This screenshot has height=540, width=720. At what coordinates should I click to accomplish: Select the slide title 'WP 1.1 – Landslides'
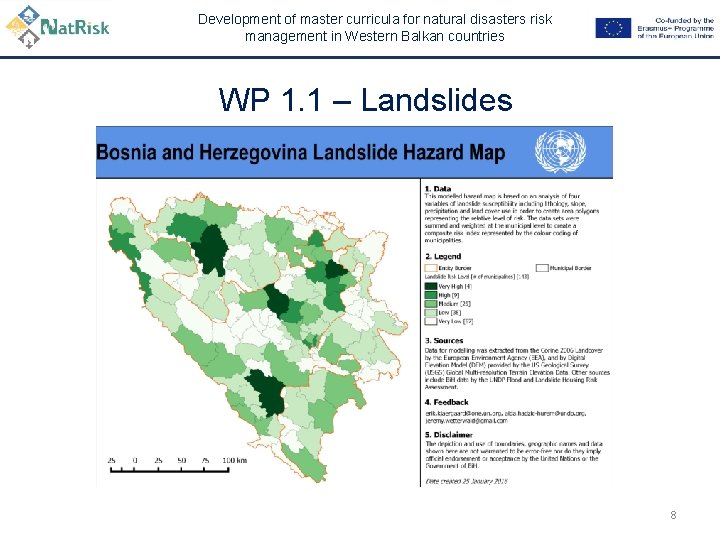[366, 99]
